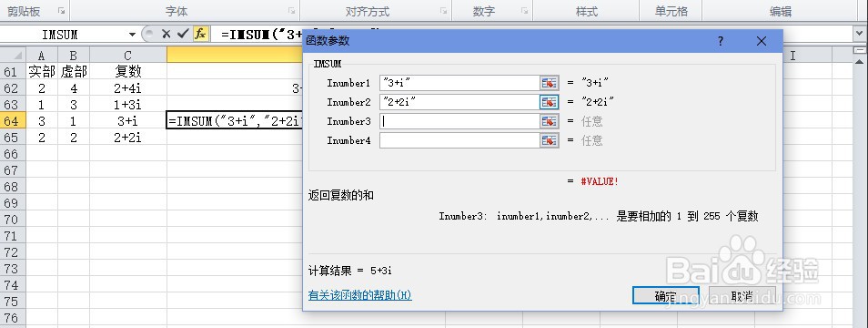Click the 取消 Cancel button
Image resolution: width=868 pixels, height=328 pixels.
tap(742, 296)
